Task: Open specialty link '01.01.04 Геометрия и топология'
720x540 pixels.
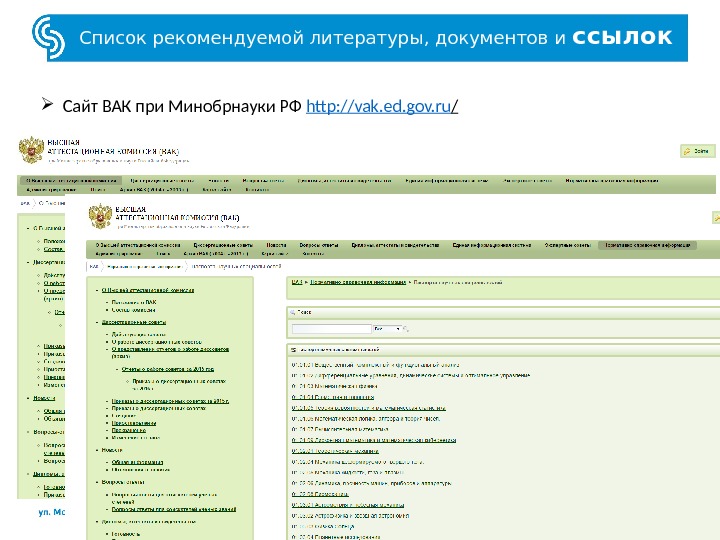Action: (332, 397)
